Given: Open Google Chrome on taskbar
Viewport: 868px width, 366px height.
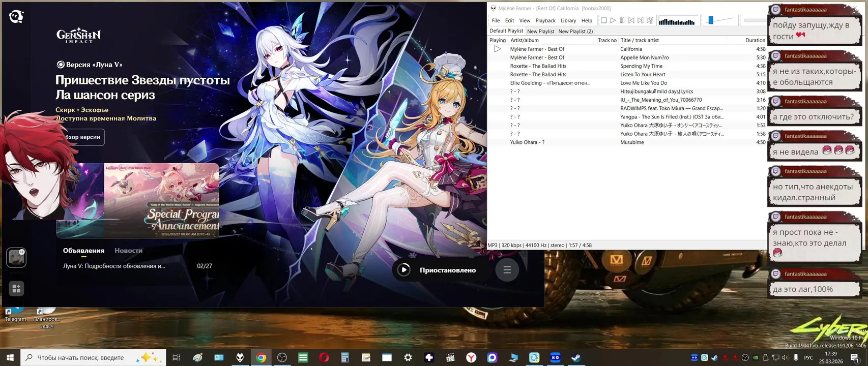Looking at the screenshot, I should pyautogui.click(x=261, y=357).
